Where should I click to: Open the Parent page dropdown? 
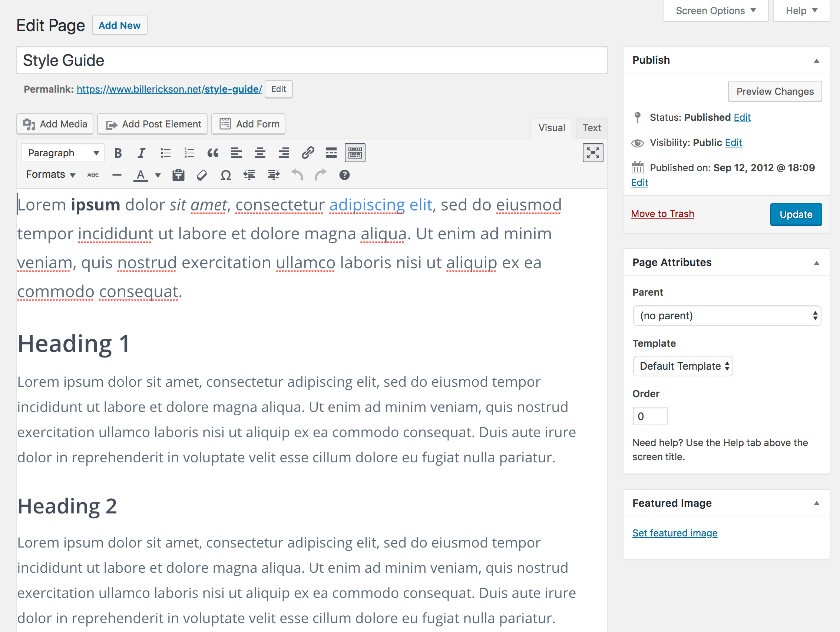point(727,316)
